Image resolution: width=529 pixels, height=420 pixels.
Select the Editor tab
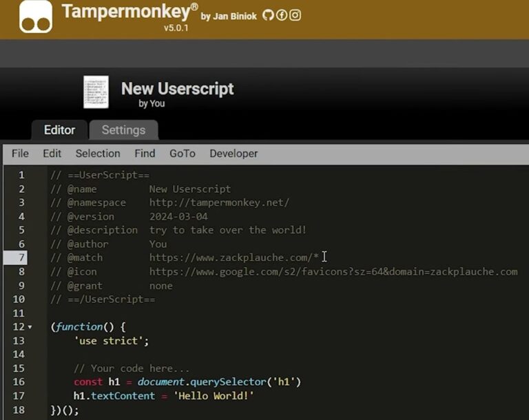[x=59, y=129]
